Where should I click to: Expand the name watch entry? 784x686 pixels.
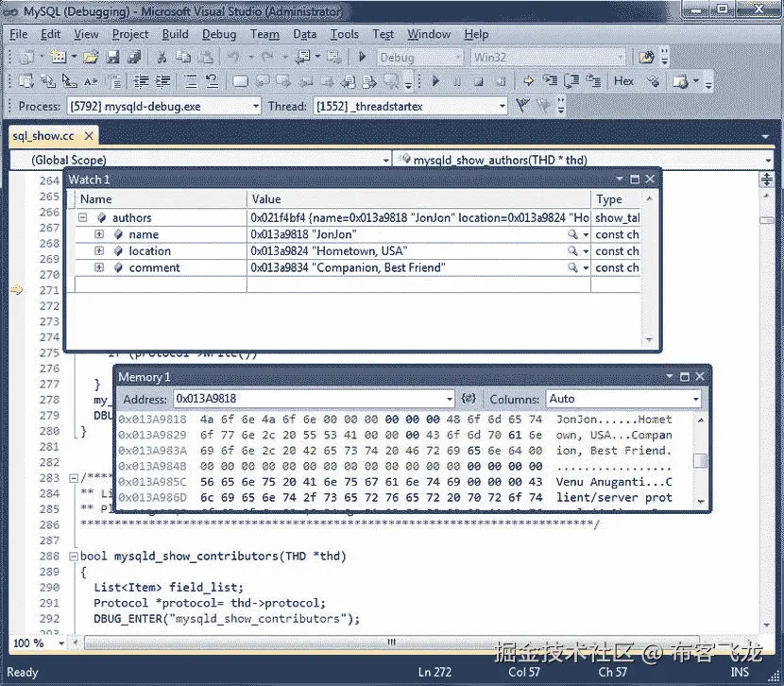(x=99, y=234)
